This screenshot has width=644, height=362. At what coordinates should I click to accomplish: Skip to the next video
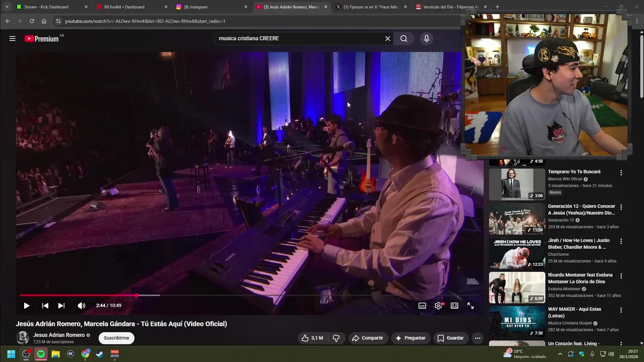[x=61, y=306]
